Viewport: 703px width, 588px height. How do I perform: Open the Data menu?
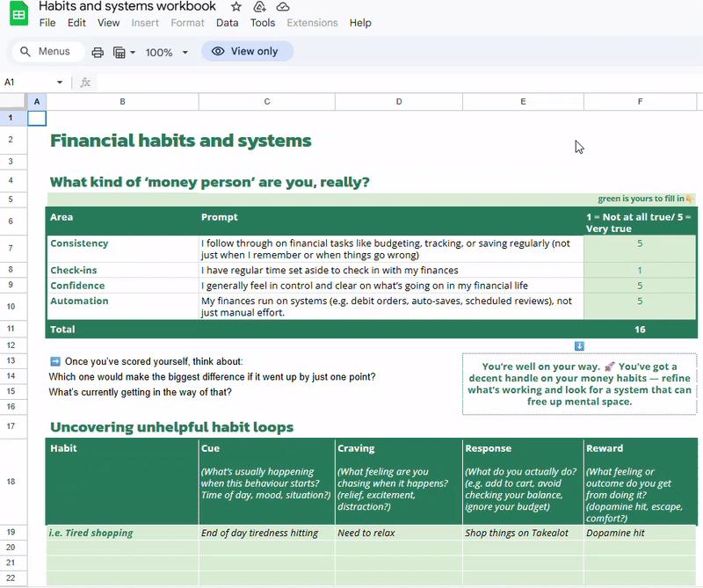228,23
